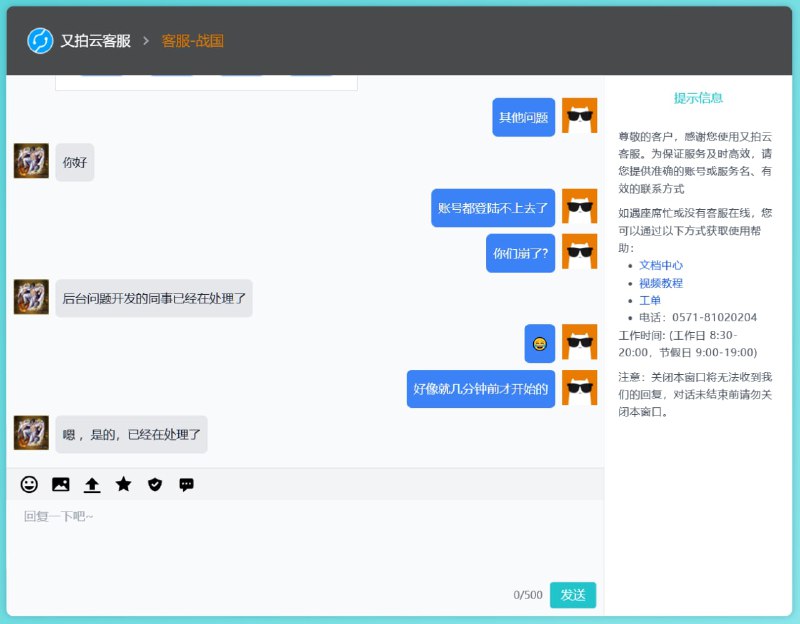The width and height of the screenshot is (800, 624).
Task: Click the 0/500 character counter
Action: pos(528,594)
